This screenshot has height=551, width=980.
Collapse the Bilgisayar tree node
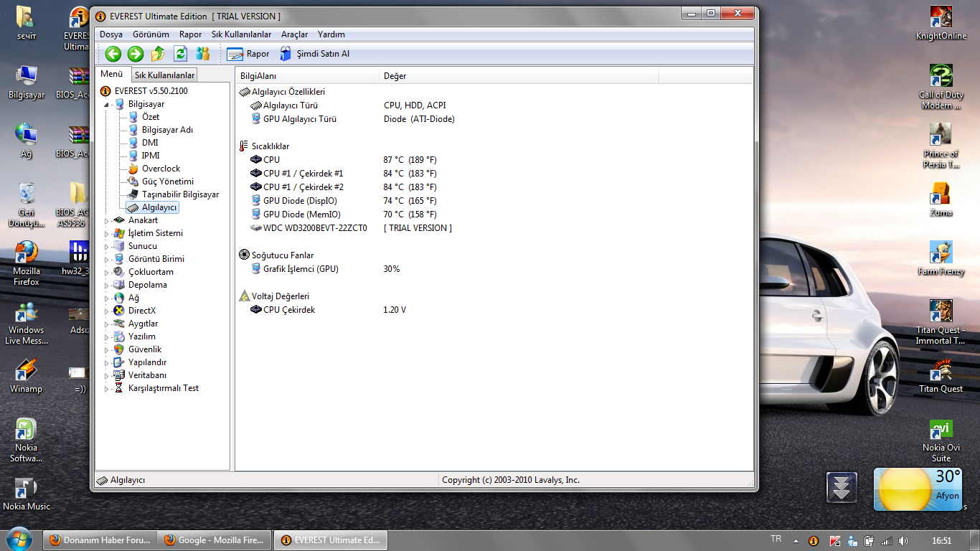point(107,105)
